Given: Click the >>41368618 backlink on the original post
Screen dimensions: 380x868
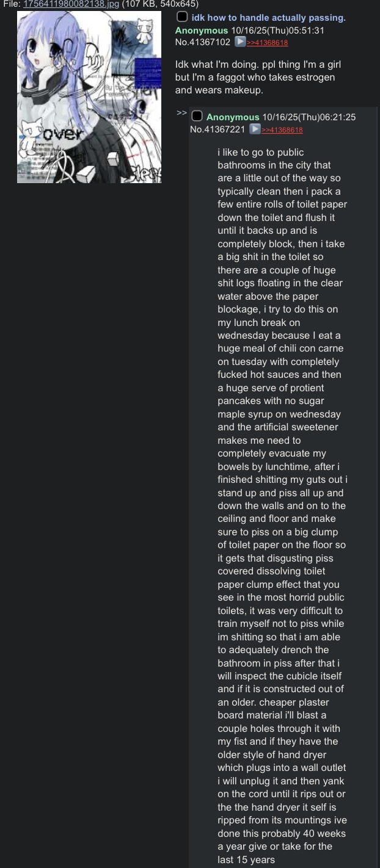Looking at the screenshot, I should (268, 43).
